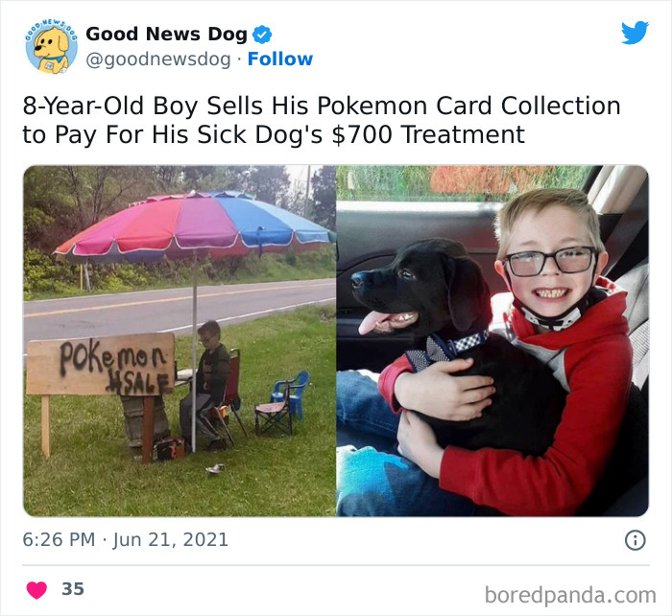Image resolution: width=672 pixels, height=616 pixels.
Task: Open the tweet timestamp 6:26 PM Jun 21, 2021
Action: tap(125, 540)
